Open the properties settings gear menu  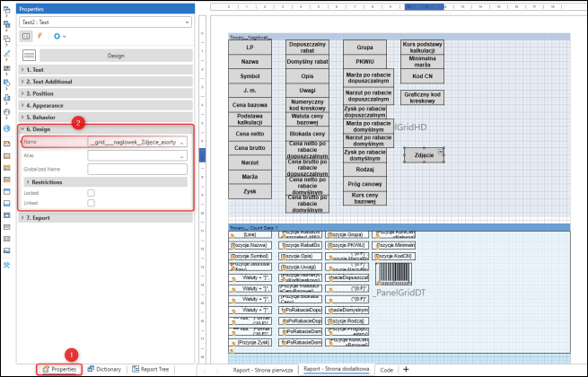click(58, 36)
